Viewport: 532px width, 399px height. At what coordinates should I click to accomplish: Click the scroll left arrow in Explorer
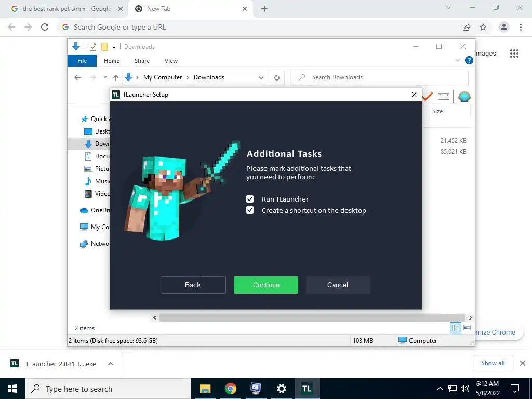pyautogui.click(x=155, y=317)
